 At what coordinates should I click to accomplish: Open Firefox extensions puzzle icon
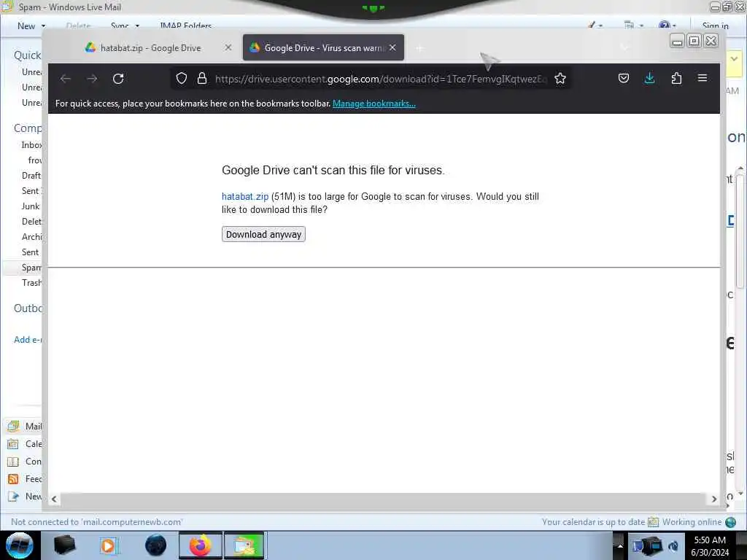[x=676, y=79]
